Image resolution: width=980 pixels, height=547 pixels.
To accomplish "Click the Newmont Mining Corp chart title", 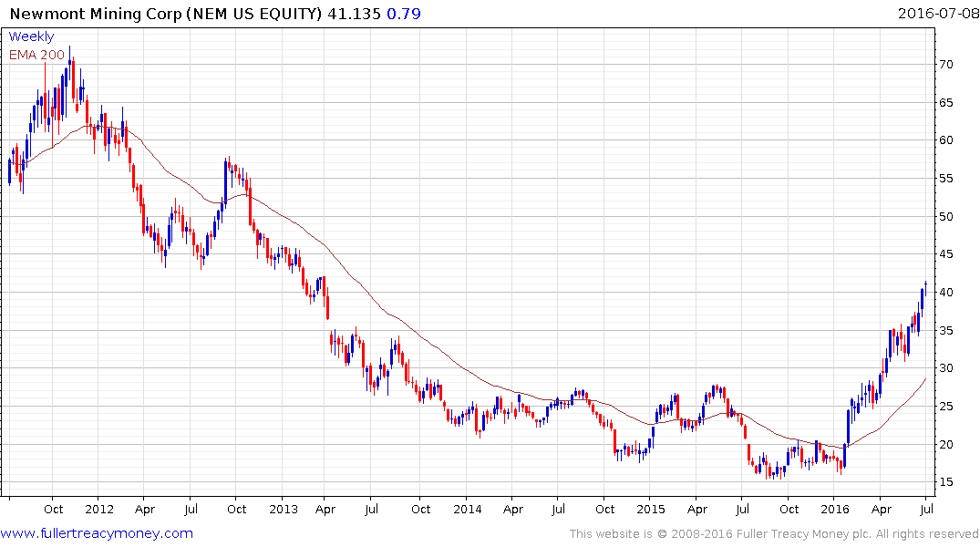I will pos(166,13).
